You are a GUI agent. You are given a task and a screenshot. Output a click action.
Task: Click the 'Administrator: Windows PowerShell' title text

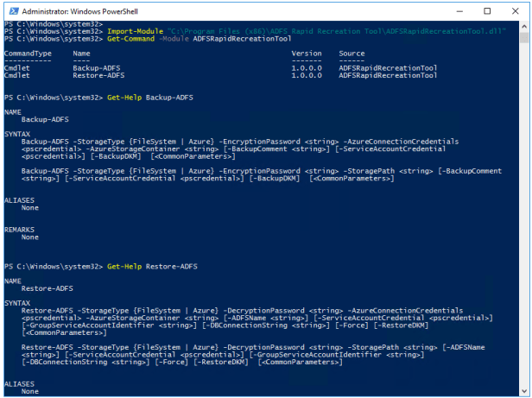pyautogui.click(x=80, y=11)
